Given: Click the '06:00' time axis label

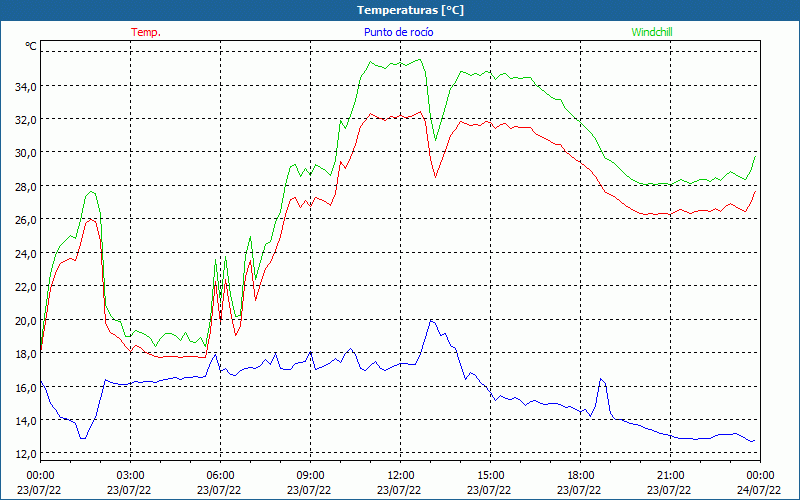Looking at the screenshot, I should [220, 475].
